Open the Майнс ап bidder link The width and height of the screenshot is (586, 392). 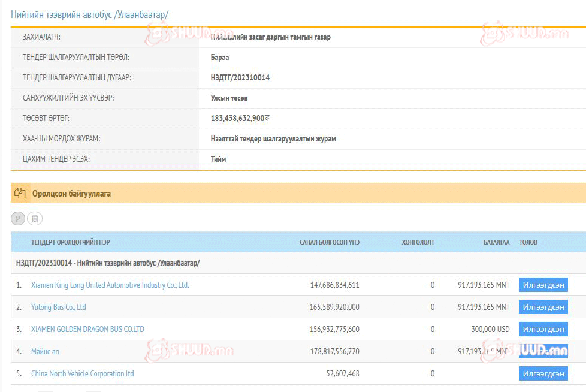pyautogui.click(x=45, y=351)
